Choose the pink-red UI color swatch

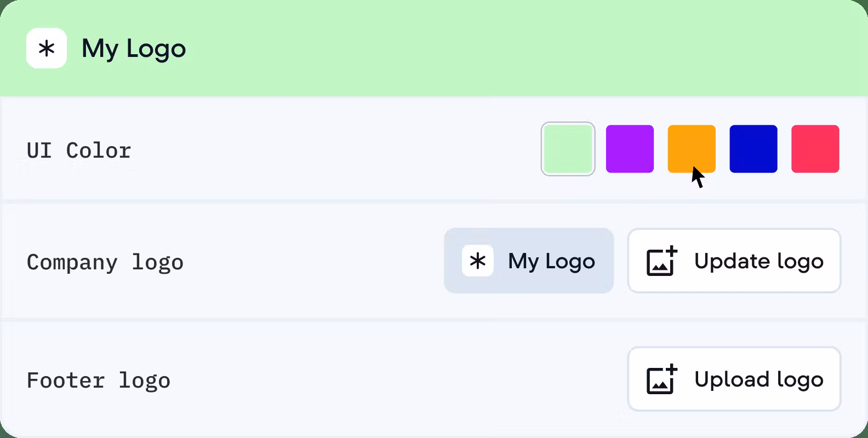[x=815, y=149]
